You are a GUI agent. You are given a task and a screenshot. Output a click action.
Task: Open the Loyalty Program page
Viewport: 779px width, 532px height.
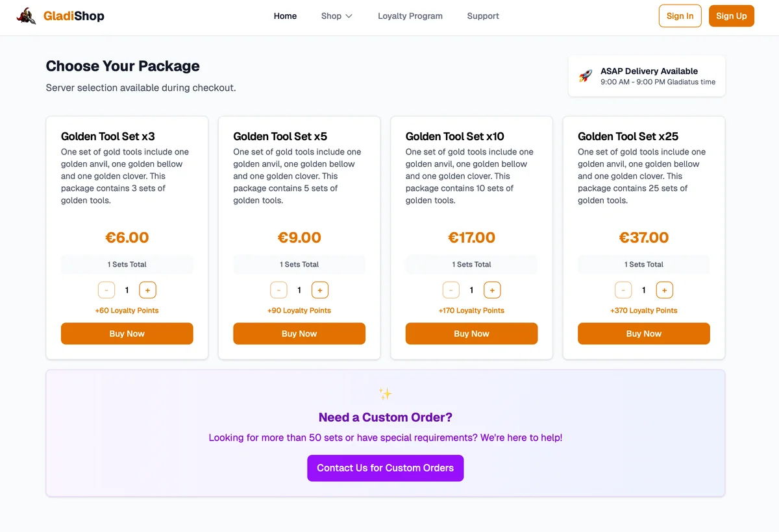click(x=410, y=16)
